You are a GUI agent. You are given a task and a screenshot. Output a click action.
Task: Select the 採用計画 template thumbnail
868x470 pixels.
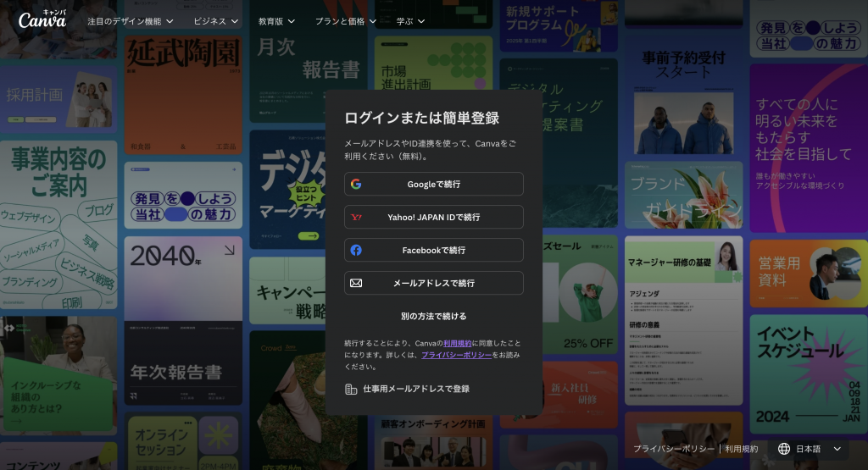pyautogui.click(x=58, y=100)
